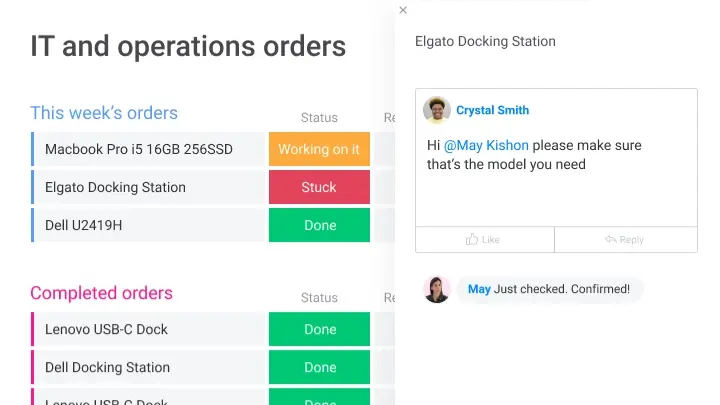Close the Elgato Docking Station panel

coord(403,10)
